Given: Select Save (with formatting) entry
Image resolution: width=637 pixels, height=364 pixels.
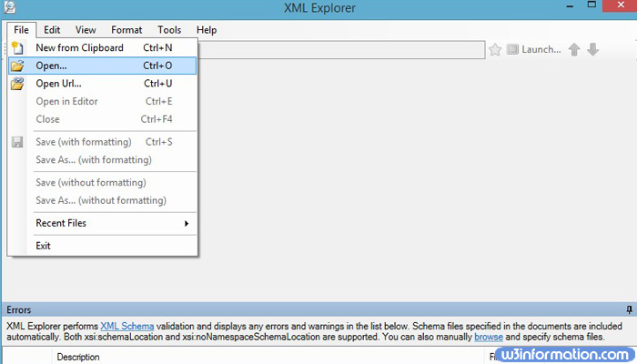Looking at the screenshot, I should pos(102,142).
